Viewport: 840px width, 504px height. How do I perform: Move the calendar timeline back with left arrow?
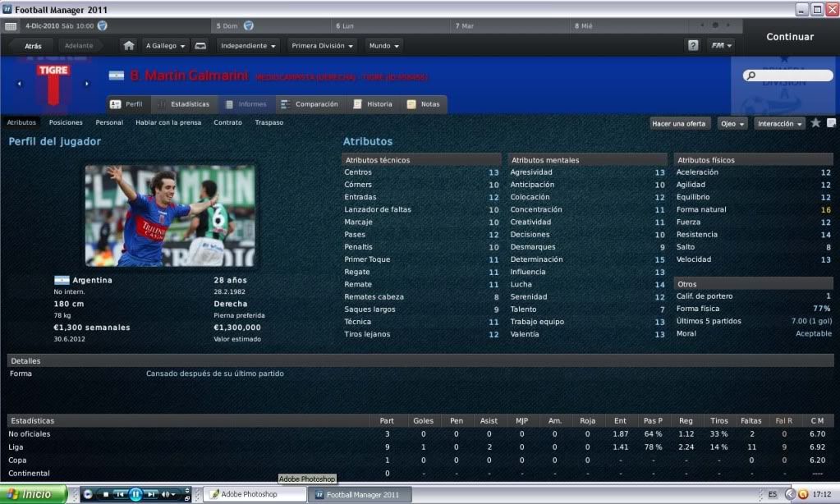pos(702,25)
